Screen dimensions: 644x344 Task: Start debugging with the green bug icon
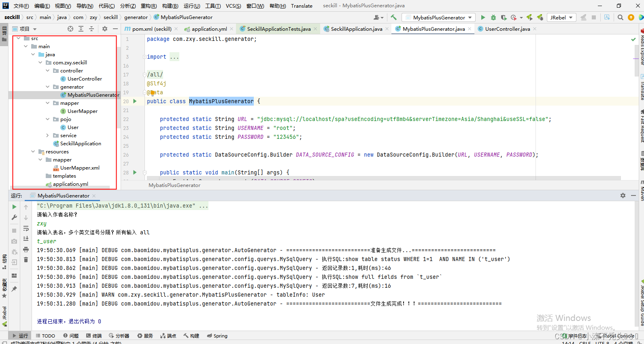pyautogui.click(x=493, y=17)
